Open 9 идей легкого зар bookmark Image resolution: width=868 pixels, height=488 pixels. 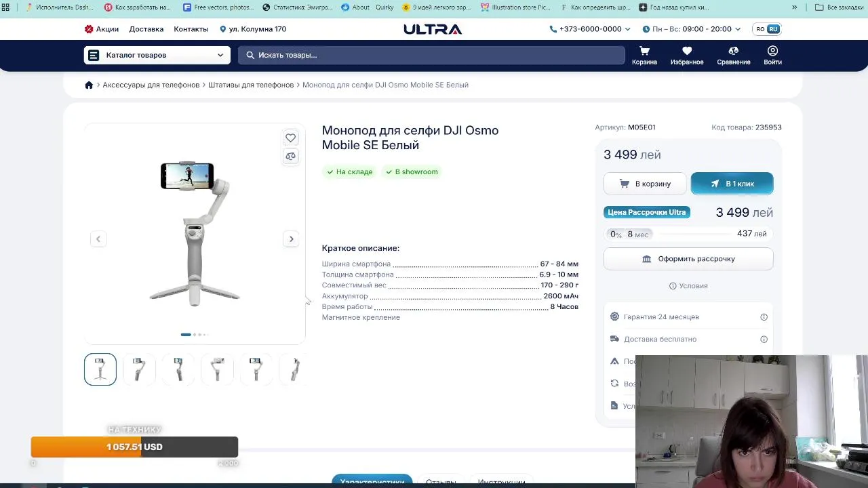[x=437, y=7]
